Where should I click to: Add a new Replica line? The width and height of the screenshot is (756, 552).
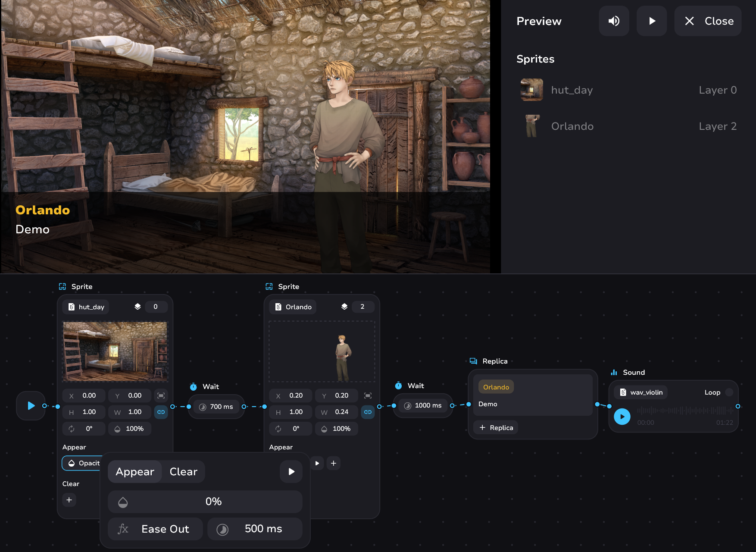[x=496, y=428]
